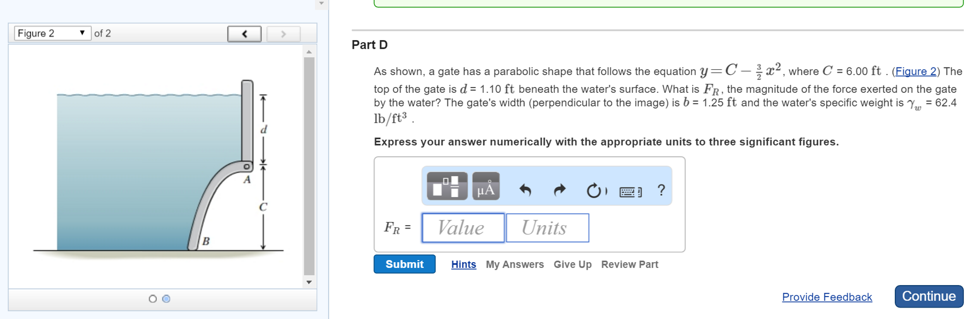Click the next figure arrow control

click(x=284, y=33)
